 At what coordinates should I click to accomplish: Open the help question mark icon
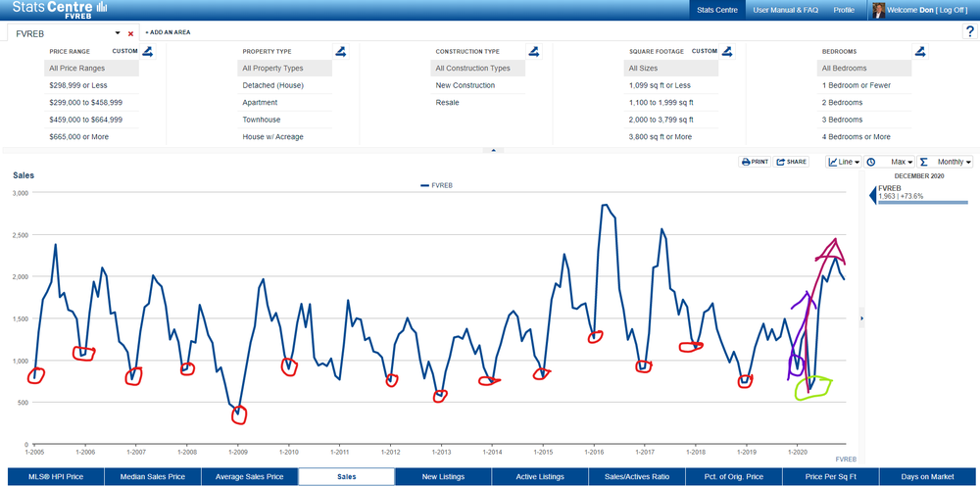click(970, 32)
